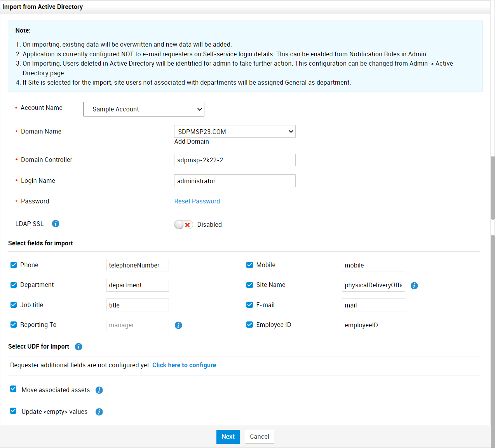Enable the LDAP SSL toggle switch

tap(183, 225)
